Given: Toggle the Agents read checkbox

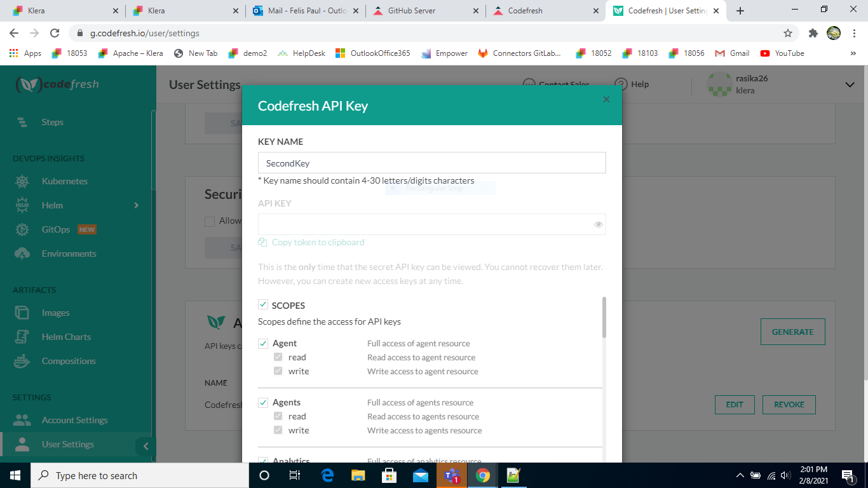Looking at the screenshot, I should 278,416.
